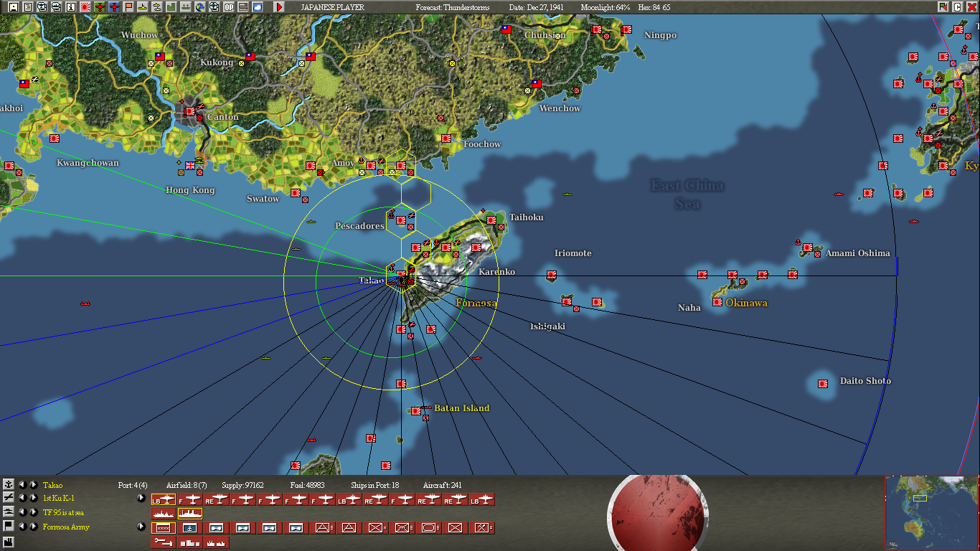Toggle the green terrain overlay button
Screen dimensions: 980x551
point(171,7)
